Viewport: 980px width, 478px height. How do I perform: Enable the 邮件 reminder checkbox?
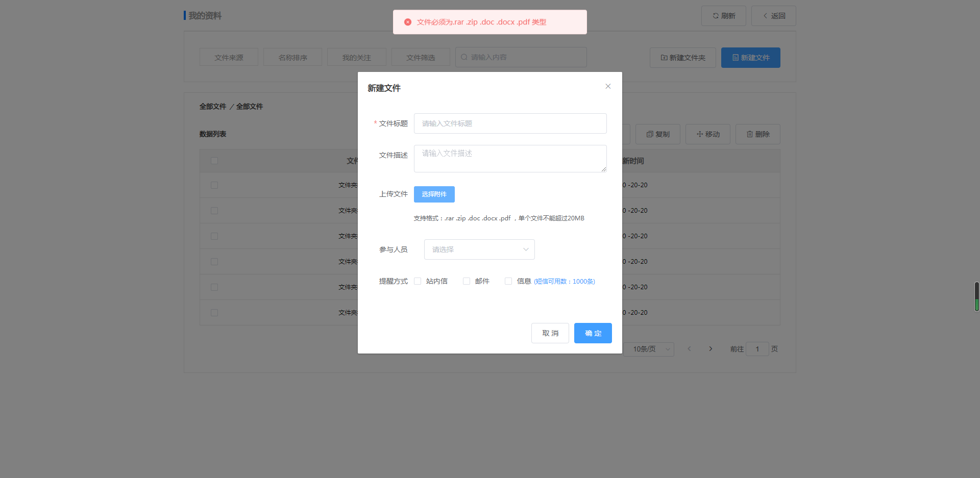click(466, 281)
